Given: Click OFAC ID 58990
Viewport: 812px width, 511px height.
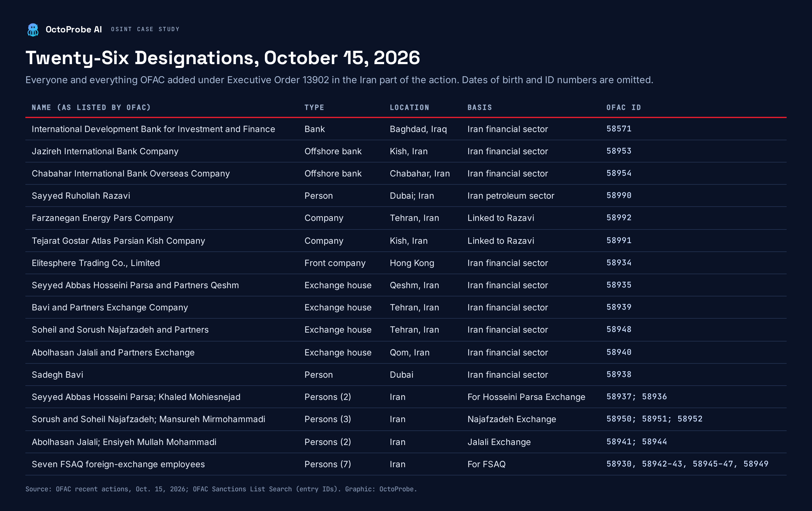Looking at the screenshot, I should (x=619, y=196).
